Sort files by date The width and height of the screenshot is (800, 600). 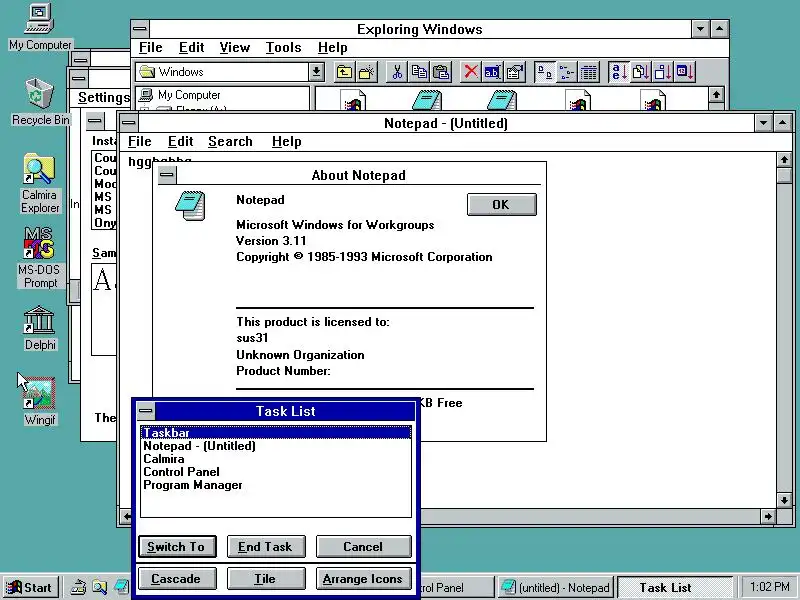685,72
